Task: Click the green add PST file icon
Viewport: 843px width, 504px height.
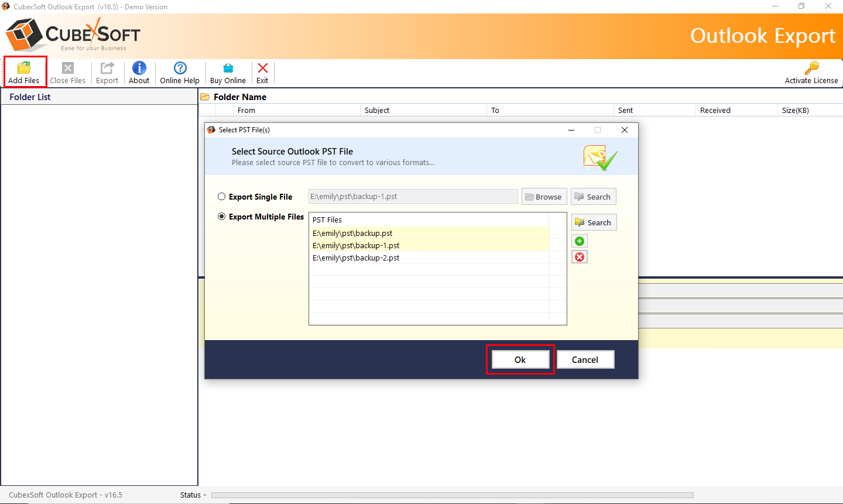Action: coord(580,241)
